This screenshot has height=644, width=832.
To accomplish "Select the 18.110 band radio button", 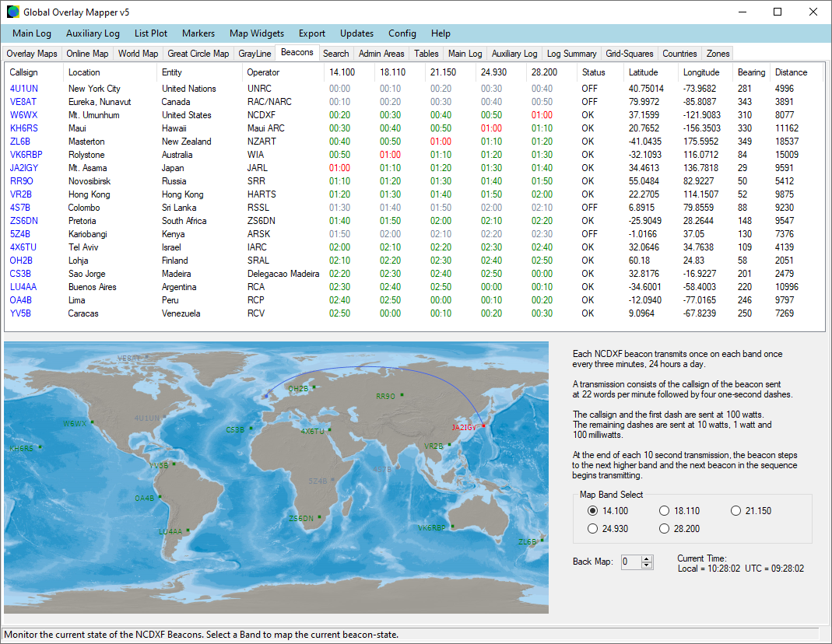I will (x=665, y=511).
